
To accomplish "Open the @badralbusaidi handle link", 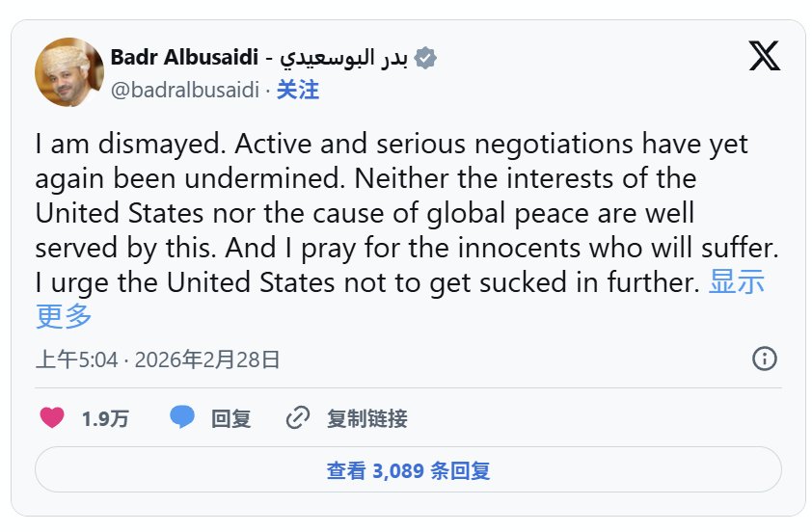I will [x=185, y=91].
